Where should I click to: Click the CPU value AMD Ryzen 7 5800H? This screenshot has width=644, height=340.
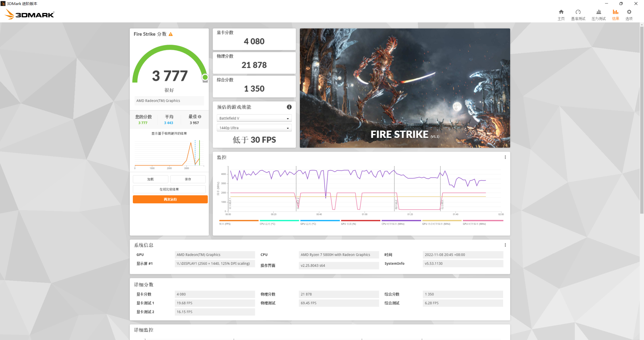[339, 255]
